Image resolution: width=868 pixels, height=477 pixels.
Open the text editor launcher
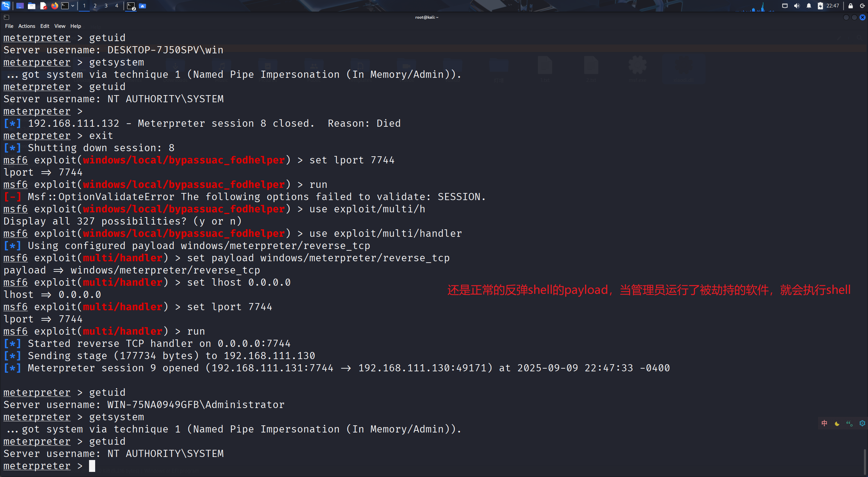tap(43, 6)
